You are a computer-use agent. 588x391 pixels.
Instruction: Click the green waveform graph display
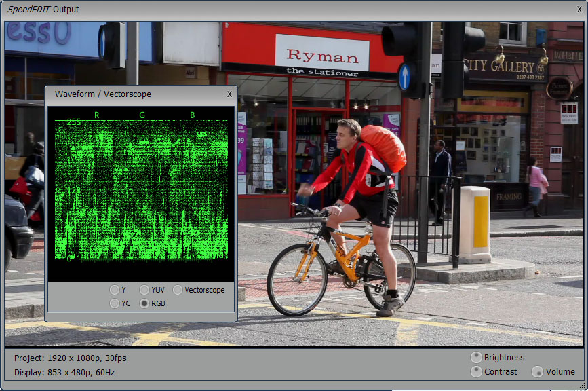point(141,190)
